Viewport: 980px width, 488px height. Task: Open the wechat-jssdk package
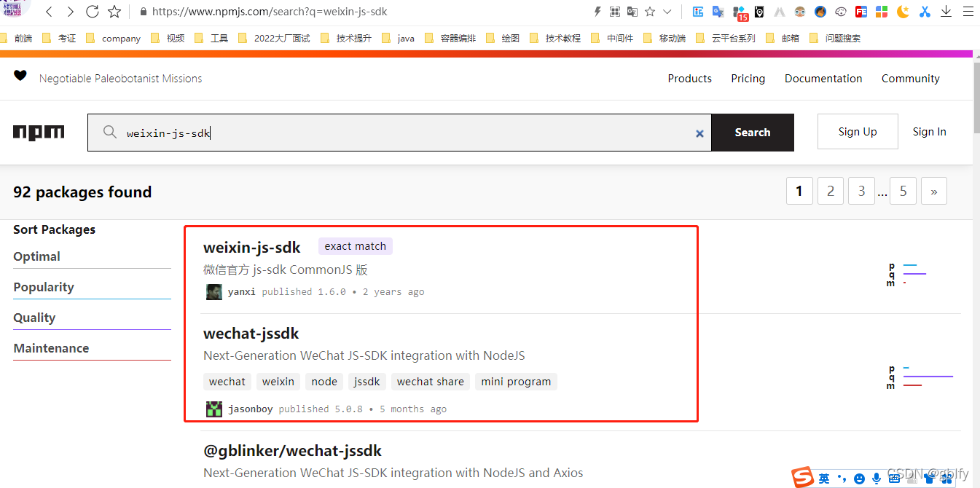pos(251,334)
